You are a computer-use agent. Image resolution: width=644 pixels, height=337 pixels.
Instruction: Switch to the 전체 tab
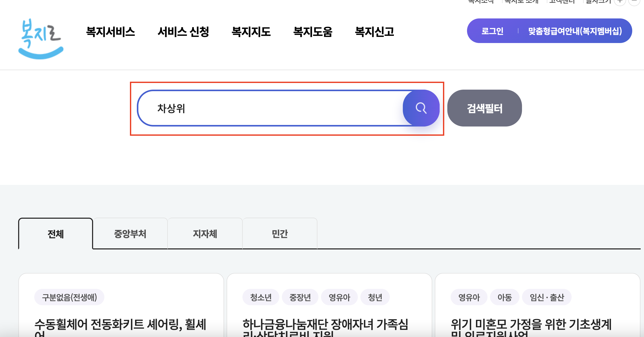[55, 234]
